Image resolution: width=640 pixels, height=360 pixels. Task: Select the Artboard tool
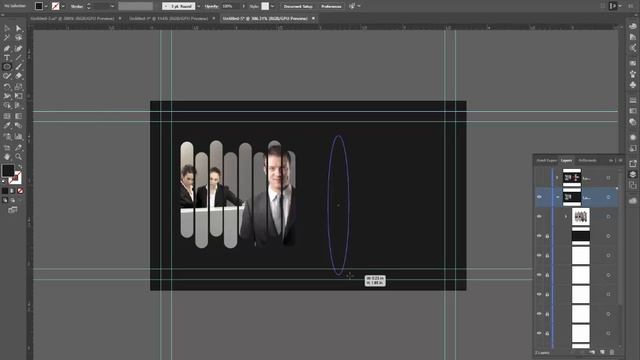[7, 147]
